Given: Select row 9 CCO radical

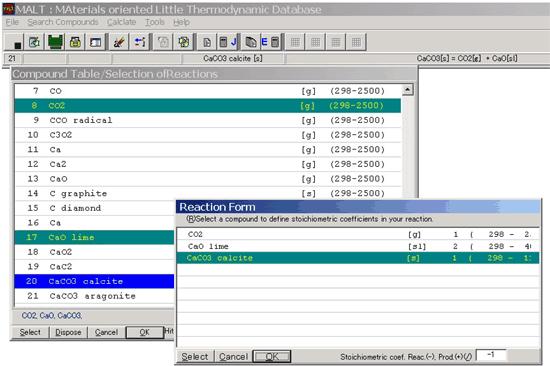Looking at the screenshot, I should point(208,120).
